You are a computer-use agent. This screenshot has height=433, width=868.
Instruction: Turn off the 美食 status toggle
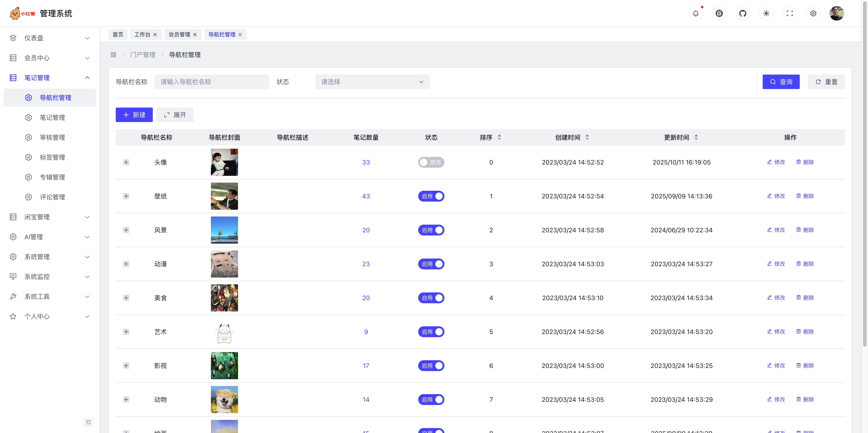[x=431, y=298]
